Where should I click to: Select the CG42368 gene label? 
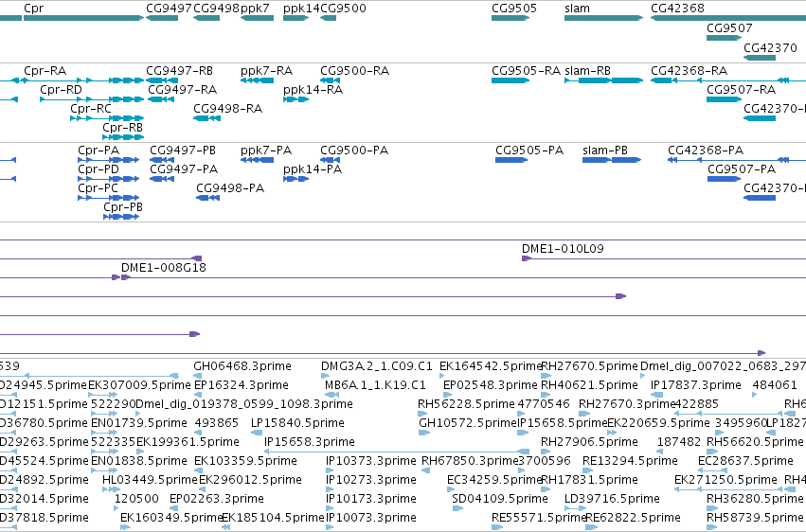tap(677, 9)
